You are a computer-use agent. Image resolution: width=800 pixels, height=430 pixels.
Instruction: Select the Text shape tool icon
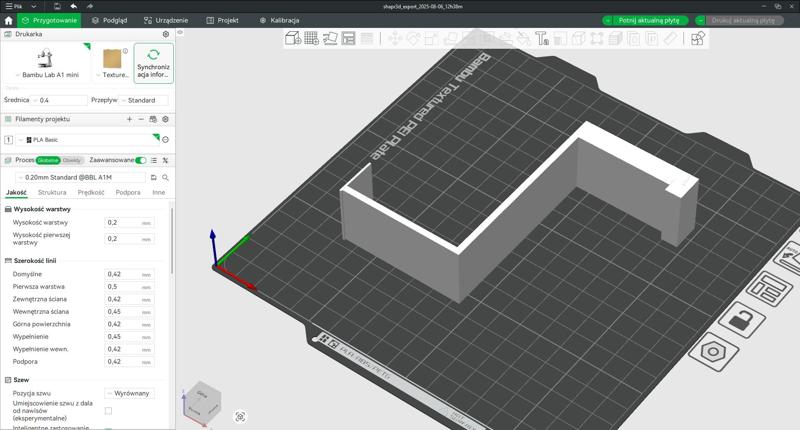pyautogui.click(x=541, y=38)
